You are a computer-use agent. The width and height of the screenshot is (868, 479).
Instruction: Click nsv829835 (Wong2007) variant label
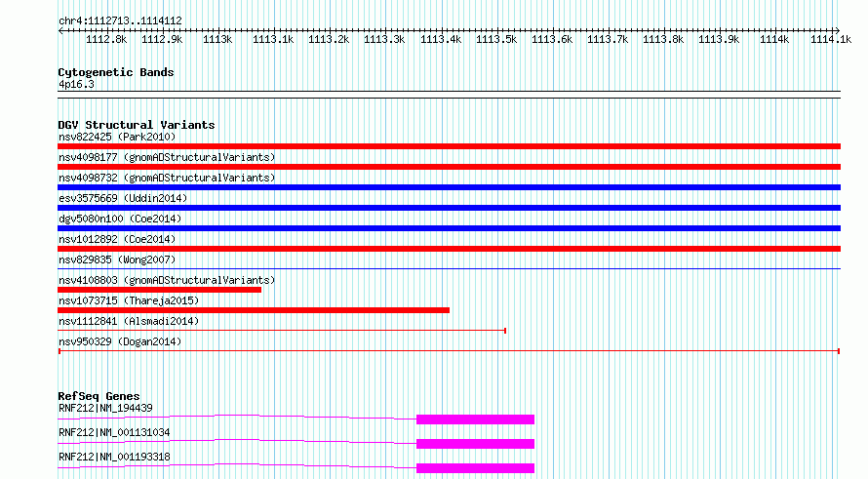(117, 259)
